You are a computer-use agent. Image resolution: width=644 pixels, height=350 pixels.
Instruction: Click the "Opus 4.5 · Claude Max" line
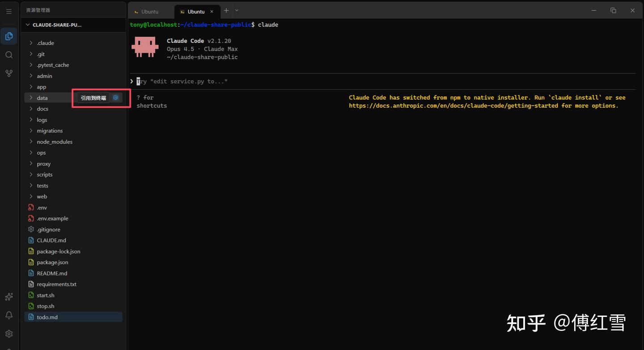coord(202,49)
